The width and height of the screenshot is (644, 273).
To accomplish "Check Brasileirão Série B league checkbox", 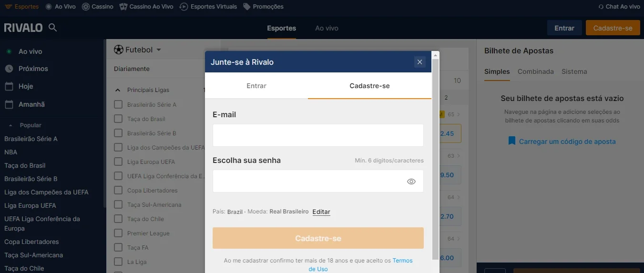I will pyautogui.click(x=118, y=133).
